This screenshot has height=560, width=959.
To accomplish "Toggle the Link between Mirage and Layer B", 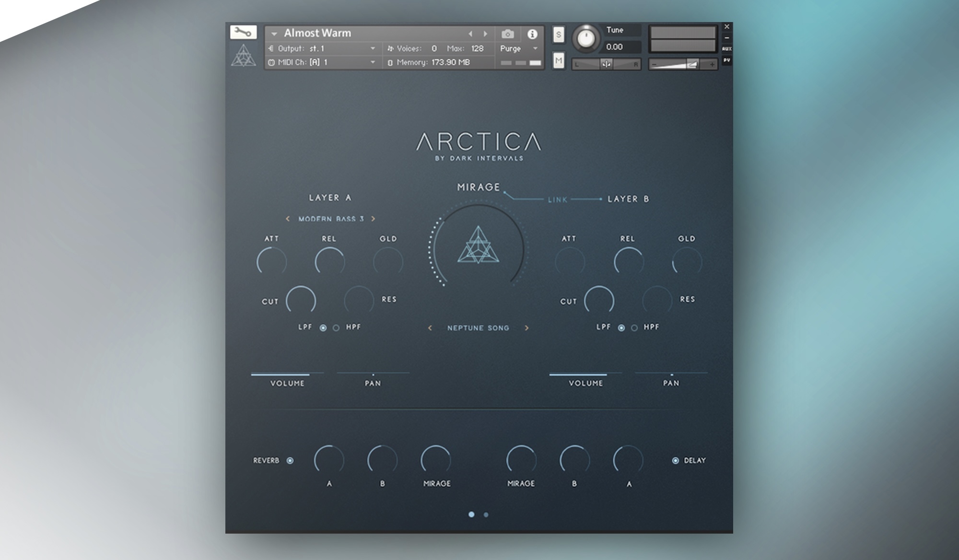I will 558,199.
